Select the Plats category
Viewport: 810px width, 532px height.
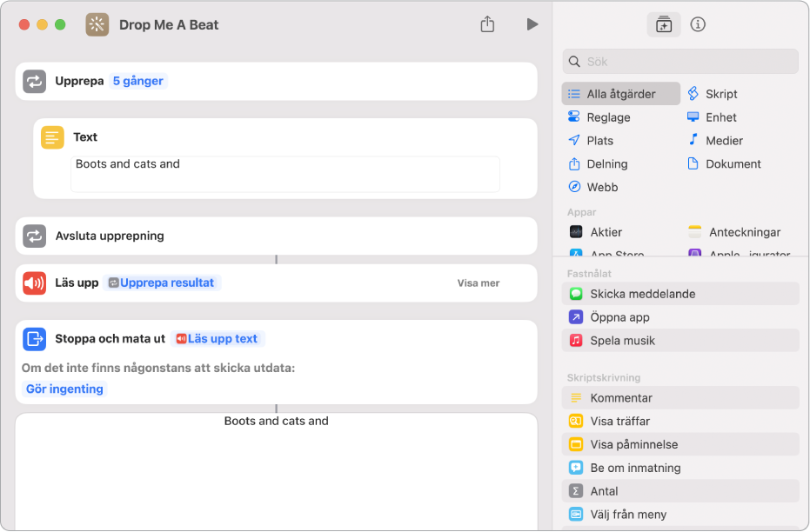tap(591, 140)
